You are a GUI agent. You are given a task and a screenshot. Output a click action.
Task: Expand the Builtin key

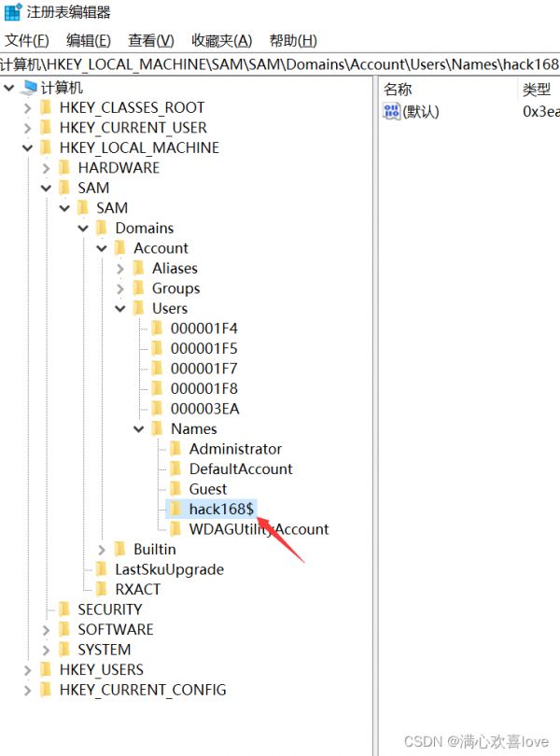tap(102, 550)
